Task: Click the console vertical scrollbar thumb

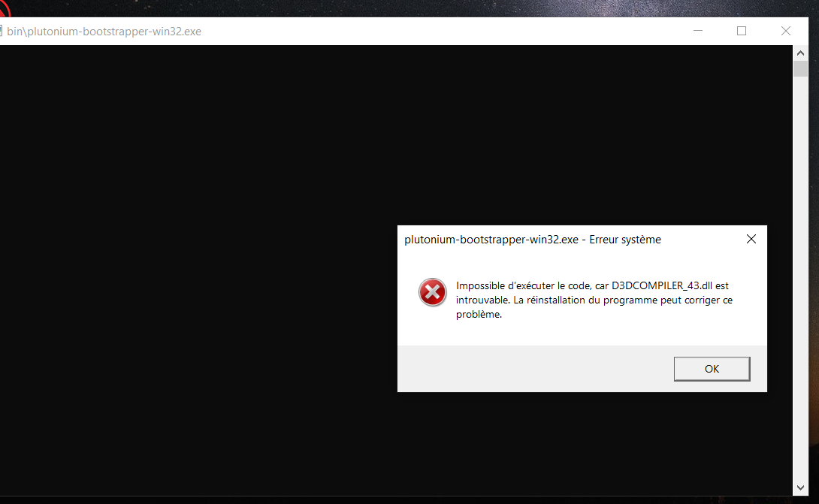Action: pyautogui.click(x=800, y=69)
